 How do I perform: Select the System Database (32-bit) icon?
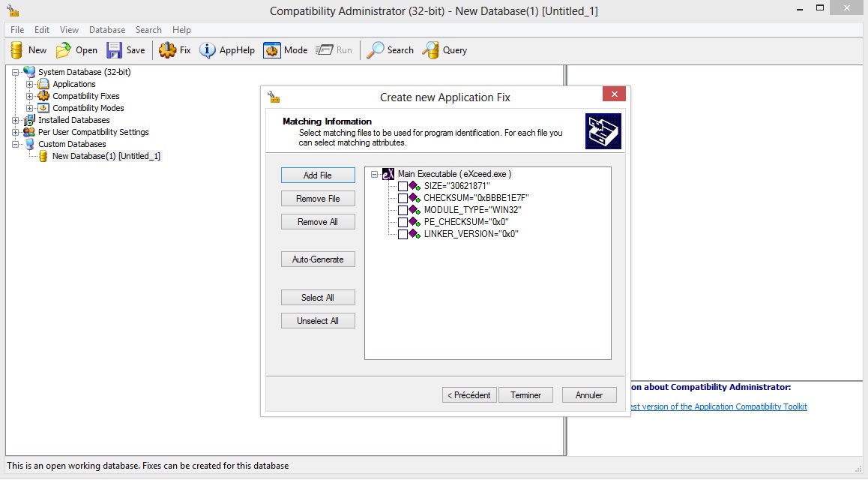(28, 72)
